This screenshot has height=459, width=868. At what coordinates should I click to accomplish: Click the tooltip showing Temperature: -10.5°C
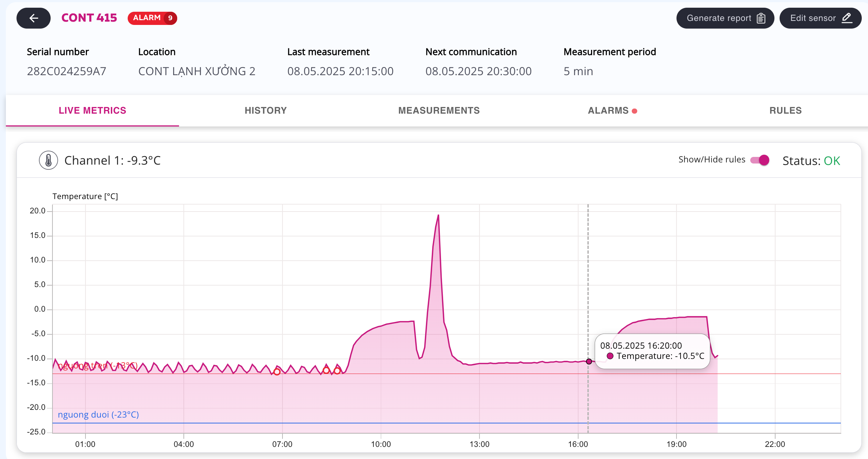(652, 351)
